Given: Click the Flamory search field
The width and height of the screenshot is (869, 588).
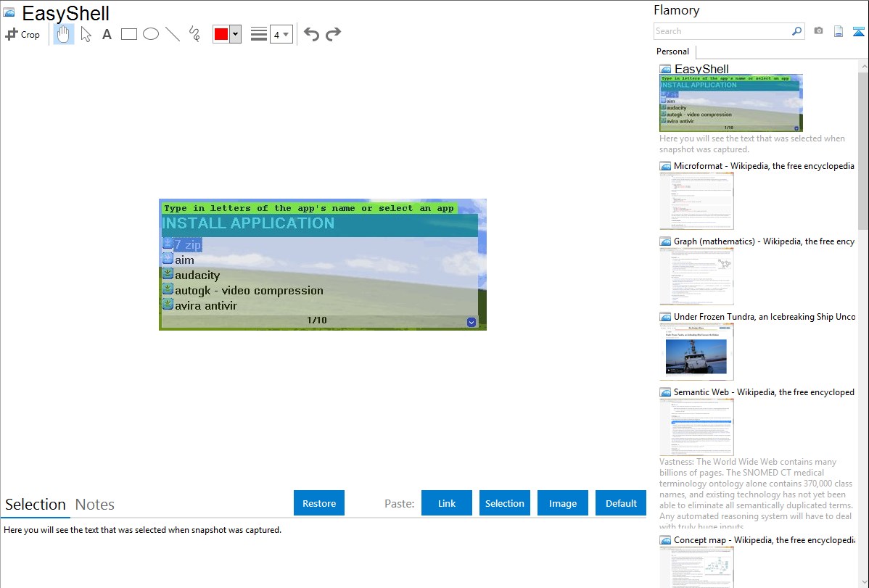Looking at the screenshot, I should coord(722,31).
